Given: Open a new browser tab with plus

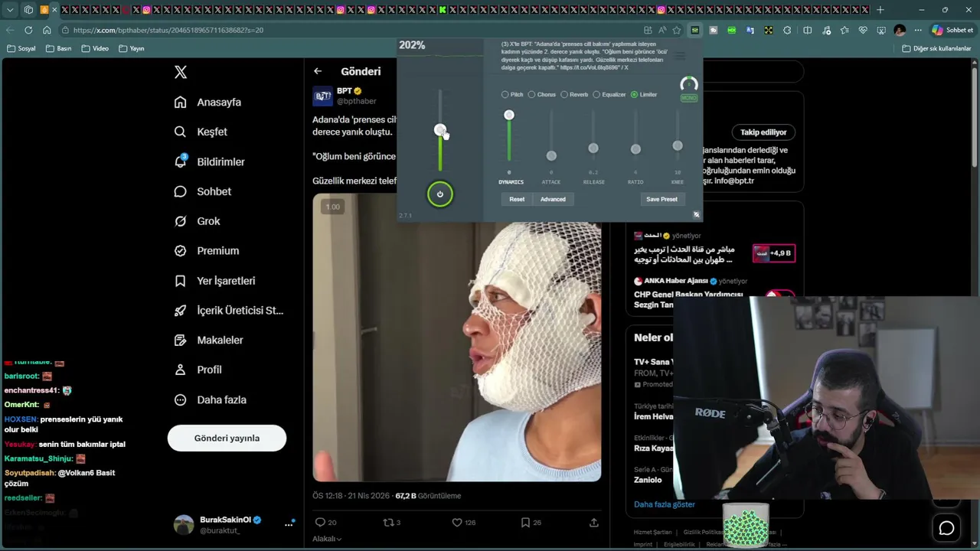Looking at the screenshot, I should click(880, 10).
